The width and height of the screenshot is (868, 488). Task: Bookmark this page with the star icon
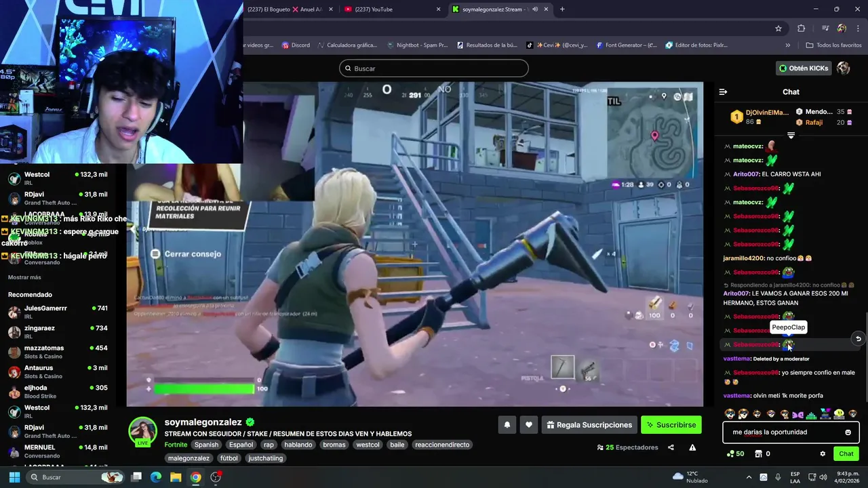tap(778, 28)
